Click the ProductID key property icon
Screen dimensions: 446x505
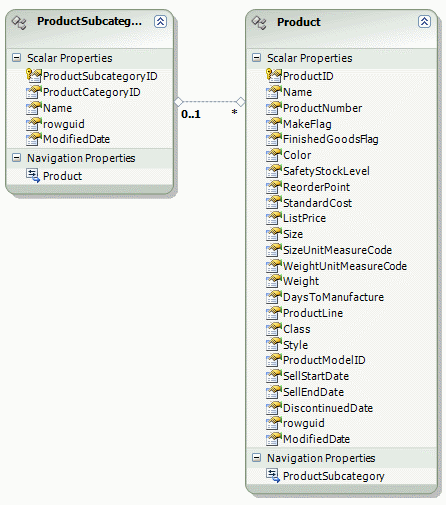[274, 76]
